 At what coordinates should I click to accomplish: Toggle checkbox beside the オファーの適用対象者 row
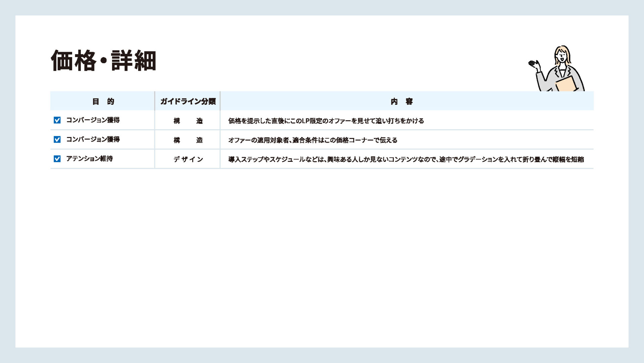pyautogui.click(x=57, y=139)
